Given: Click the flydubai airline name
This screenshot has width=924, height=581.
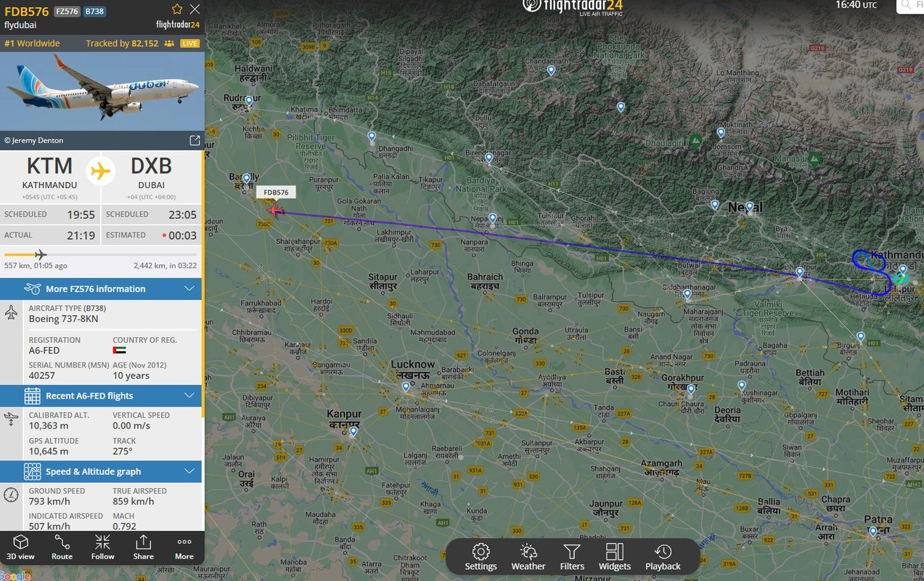Looking at the screenshot, I should point(20,25).
